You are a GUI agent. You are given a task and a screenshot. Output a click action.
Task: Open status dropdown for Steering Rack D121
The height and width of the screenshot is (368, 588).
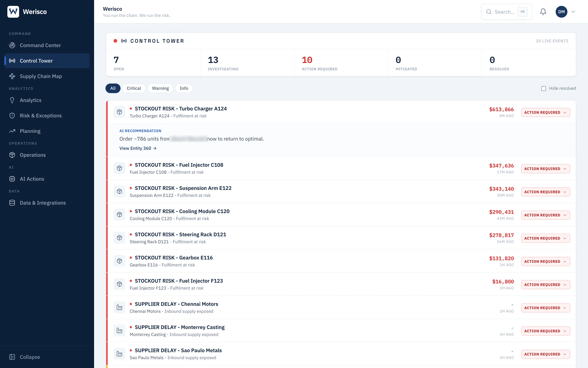pyautogui.click(x=545, y=238)
